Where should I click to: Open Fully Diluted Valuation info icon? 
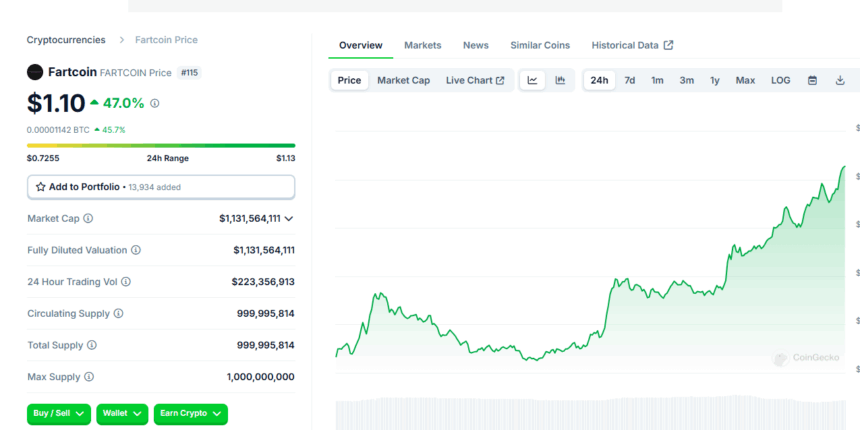pyautogui.click(x=135, y=250)
